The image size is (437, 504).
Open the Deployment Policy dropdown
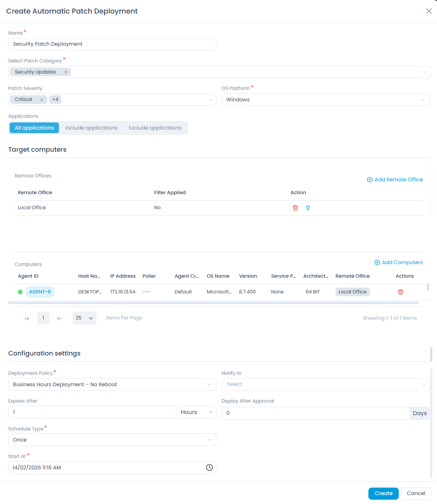[112, 384]
